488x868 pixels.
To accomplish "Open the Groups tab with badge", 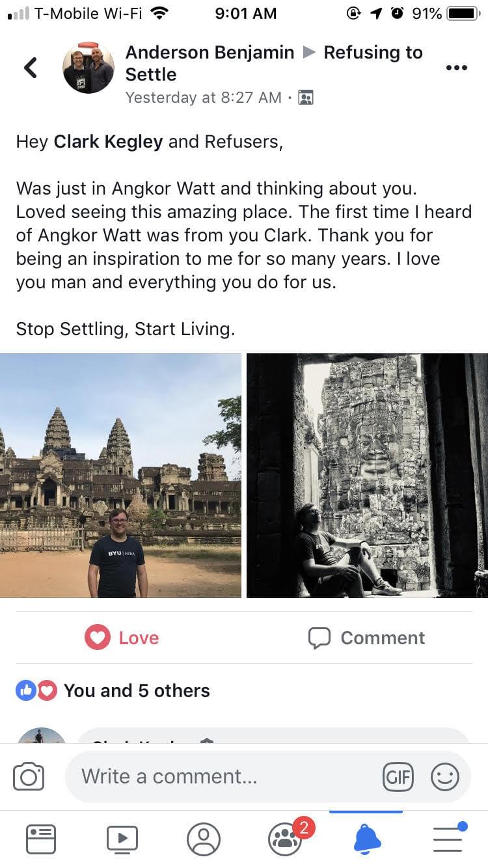I will [285, 839].
